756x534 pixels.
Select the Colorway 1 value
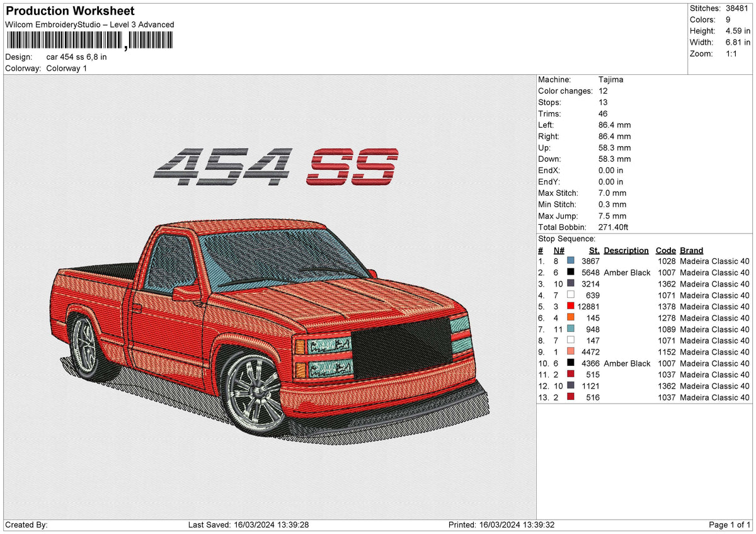[67, 68]
